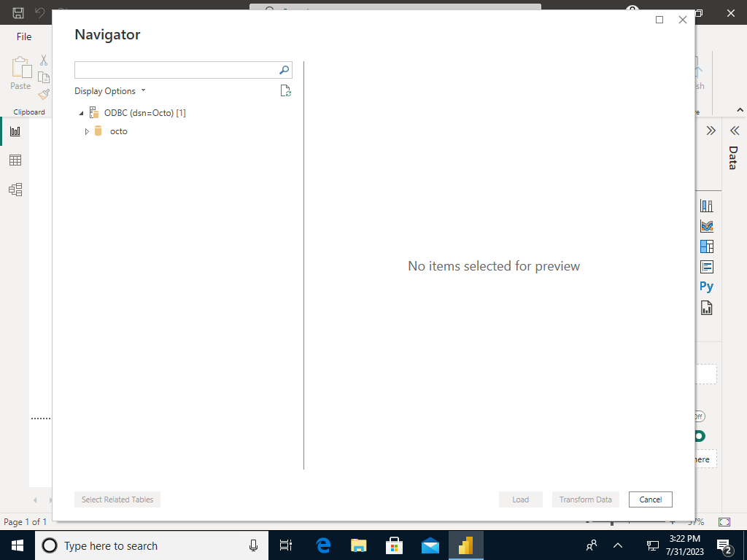Screen dimensions: 747x560
Task: Insert a Python visual
Action: click(705, 286)
